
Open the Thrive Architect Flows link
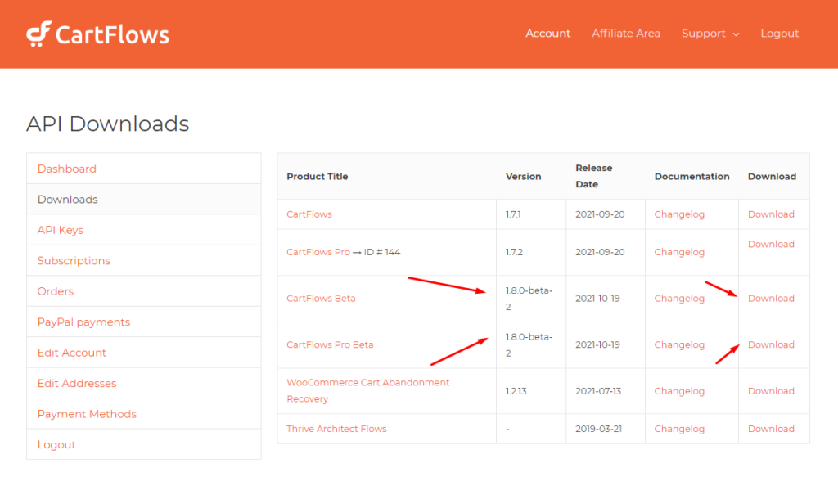336,429
